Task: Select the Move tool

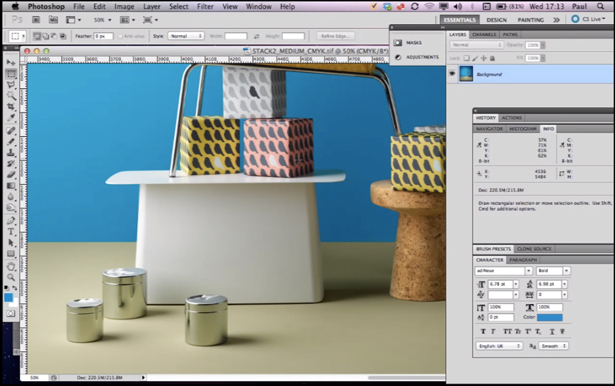Action: point(11,62)
